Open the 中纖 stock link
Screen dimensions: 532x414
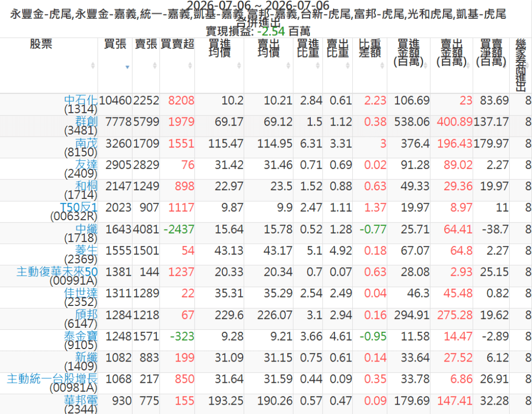(x=86, y=229)
